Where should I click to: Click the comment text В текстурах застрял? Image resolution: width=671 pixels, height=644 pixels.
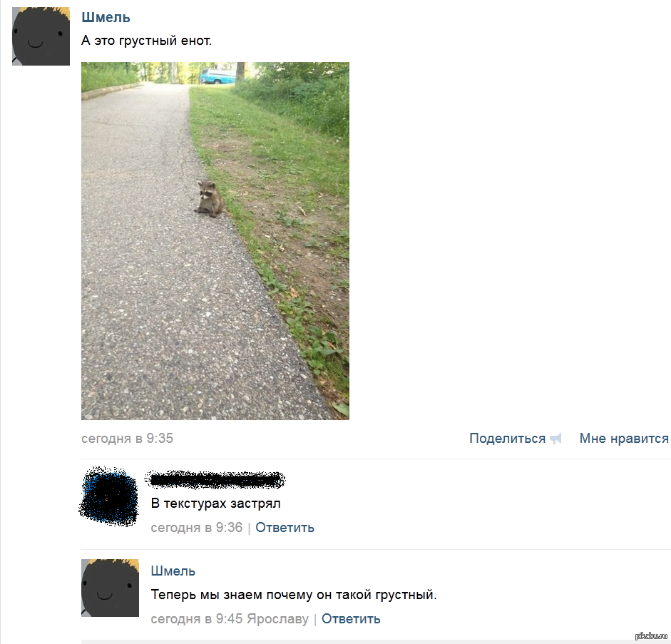pyautogui.click(x=215, y=504)
